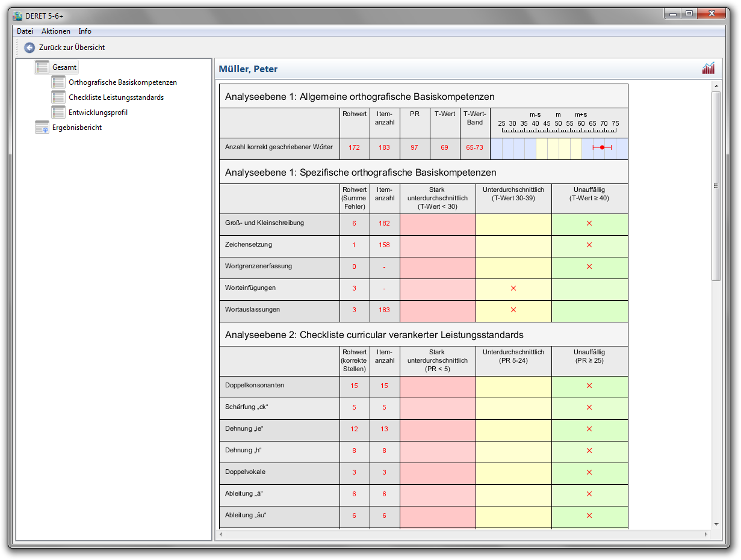Click Rohwert value 12 in Dehnung „ie“ row
Screen dimensions: 741x560
tap(354, 429)
